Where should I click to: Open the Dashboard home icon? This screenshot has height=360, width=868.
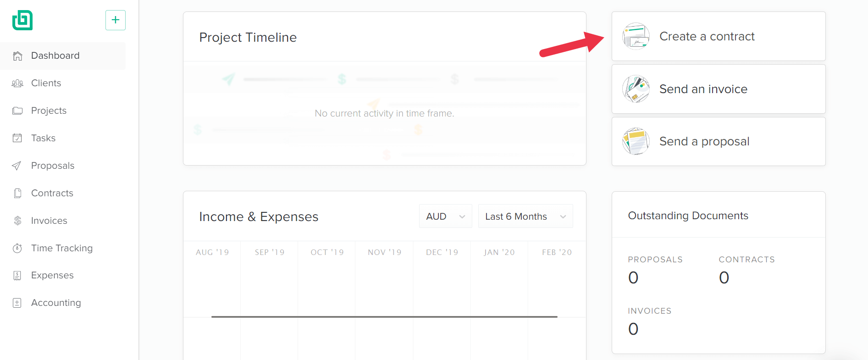click(x=17, y=56)
